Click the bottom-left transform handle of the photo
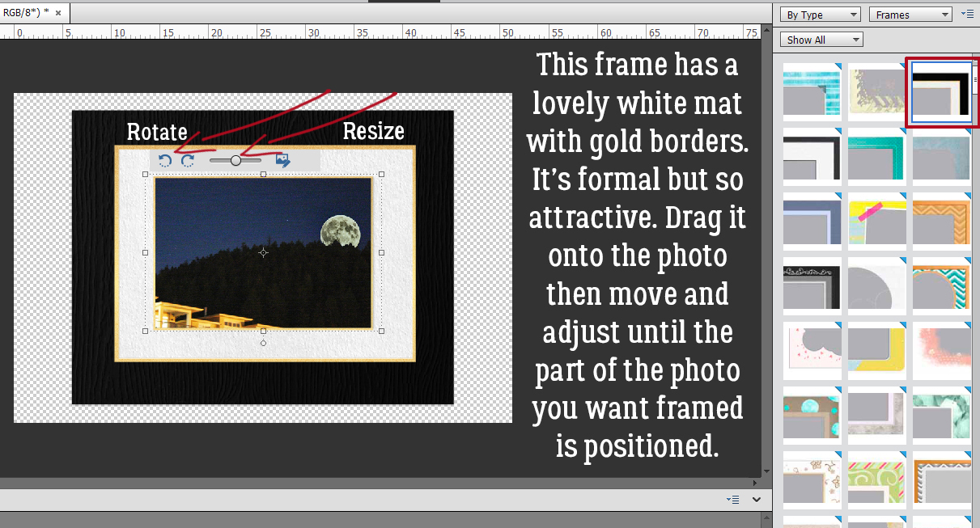 (146, 331)
